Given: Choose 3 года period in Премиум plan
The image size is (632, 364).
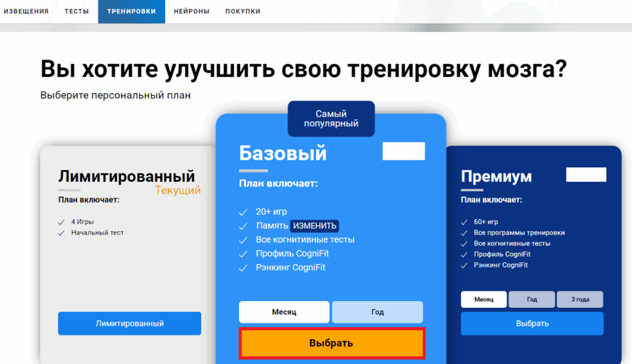Looking at the screenshot, I should (580, 299).
